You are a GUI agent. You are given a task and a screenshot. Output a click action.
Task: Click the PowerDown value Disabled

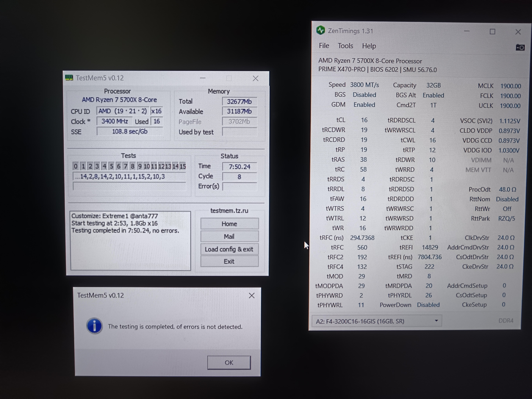(x=428, y=305)
